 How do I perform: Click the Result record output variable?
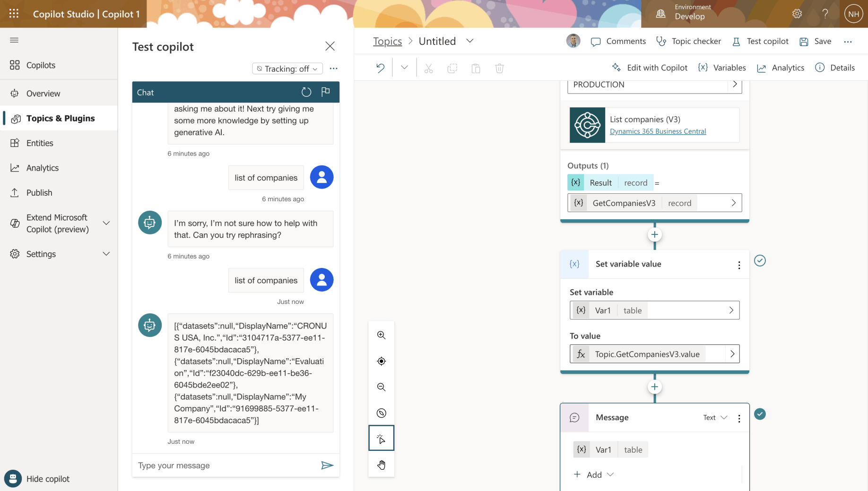pos(610,182)
